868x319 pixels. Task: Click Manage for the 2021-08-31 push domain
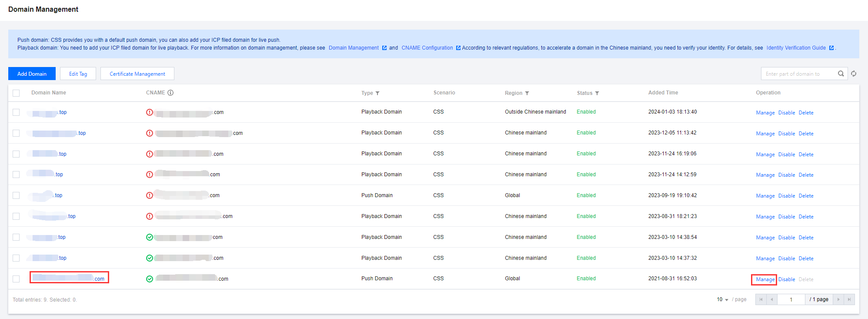pos(765,279)
